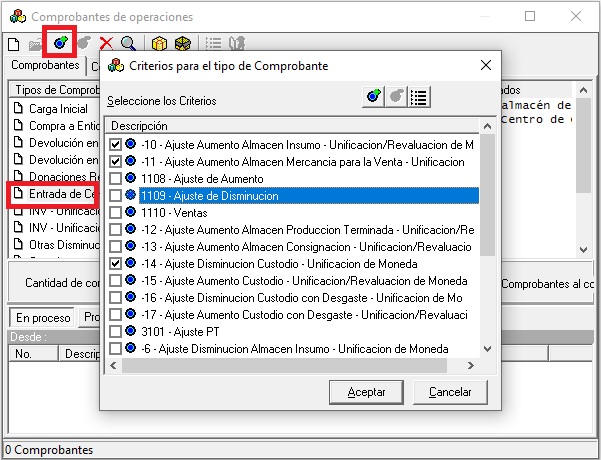
Task: Click the criteria list scroll down arrow
Action: click(x=487, y=349)
